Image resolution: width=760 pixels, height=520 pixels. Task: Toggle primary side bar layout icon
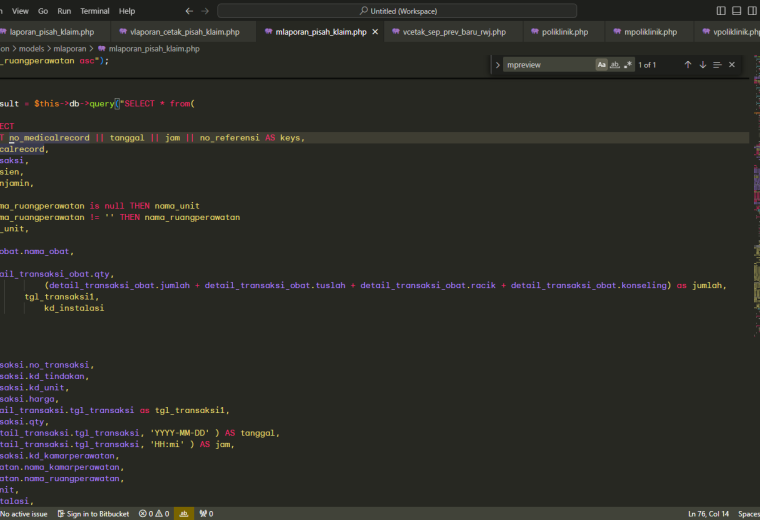click(721, 11)
